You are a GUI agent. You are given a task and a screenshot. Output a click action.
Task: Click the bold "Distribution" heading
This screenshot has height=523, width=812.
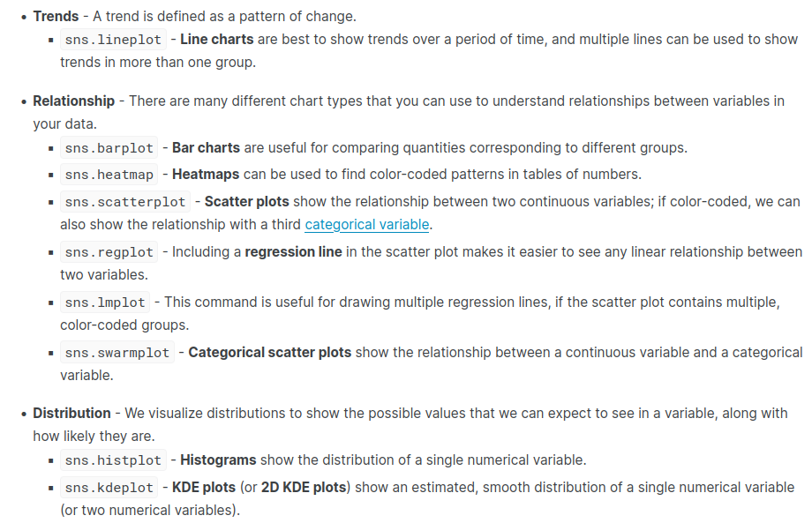pos(71,413)
